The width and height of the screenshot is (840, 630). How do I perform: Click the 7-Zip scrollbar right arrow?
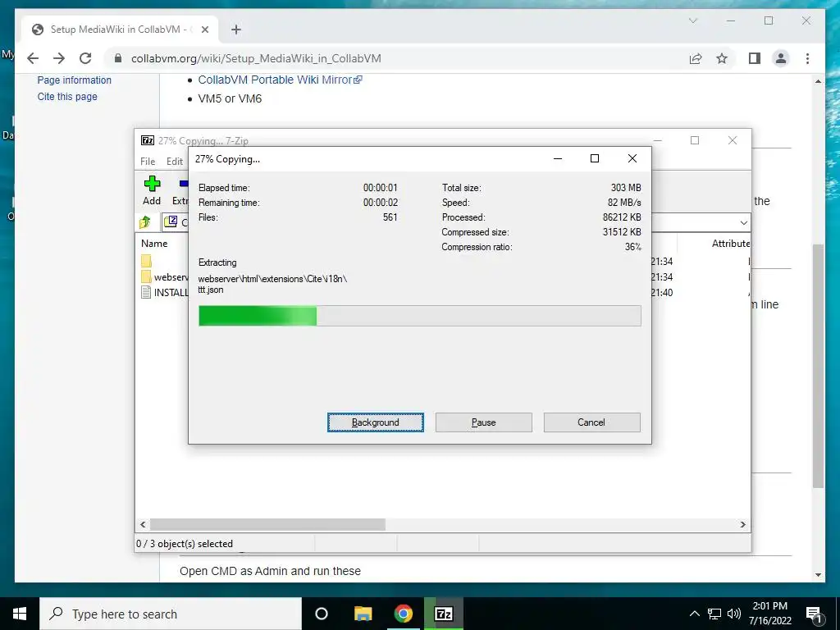click(743, 524)
